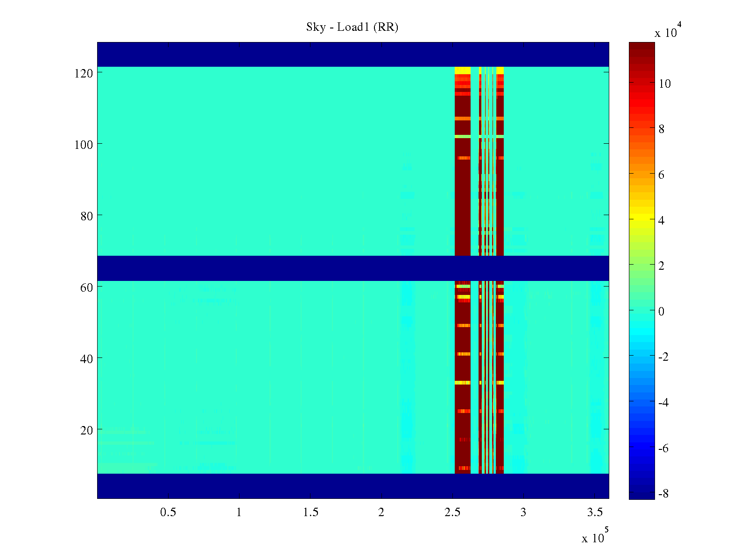Click the x-axis tick label 2.5
747x560 pixels.
click(x=452, y=512)
